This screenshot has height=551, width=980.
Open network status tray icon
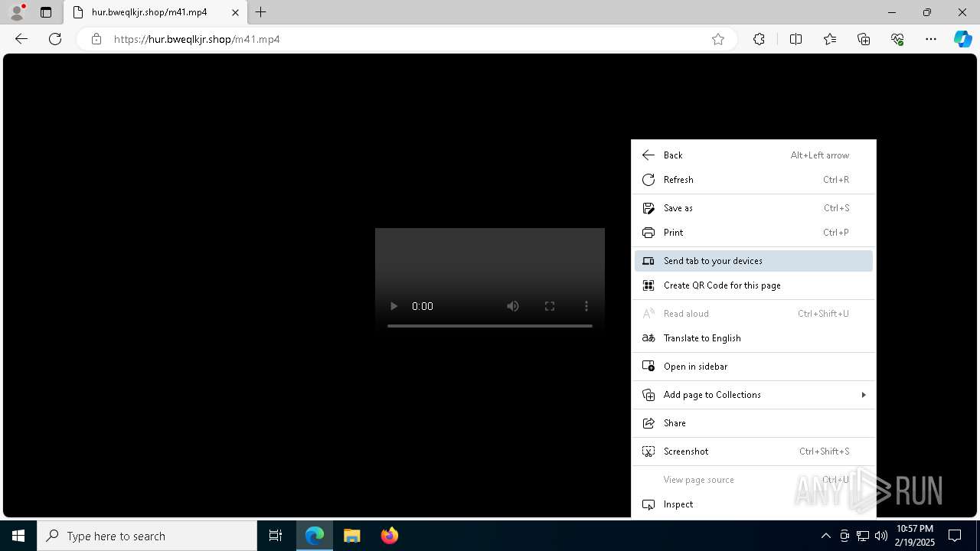pos(863,536)
